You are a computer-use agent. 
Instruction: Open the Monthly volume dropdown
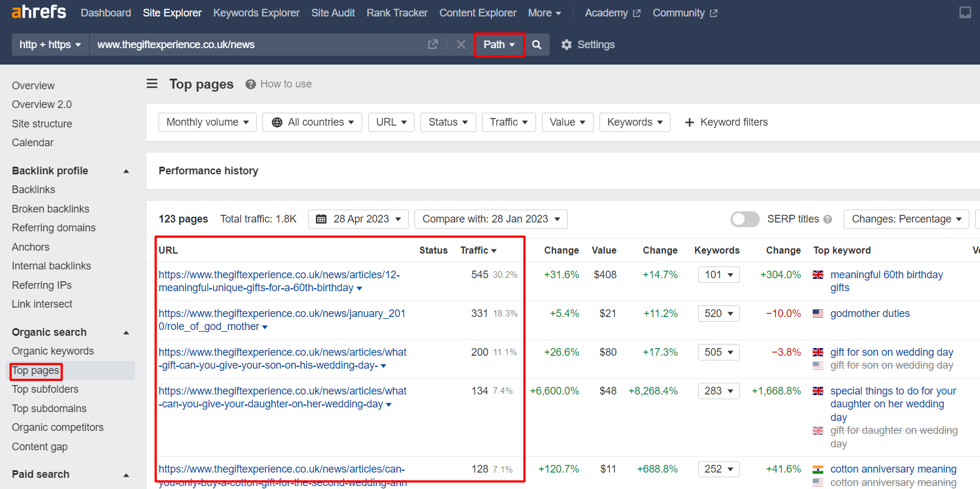207,122
